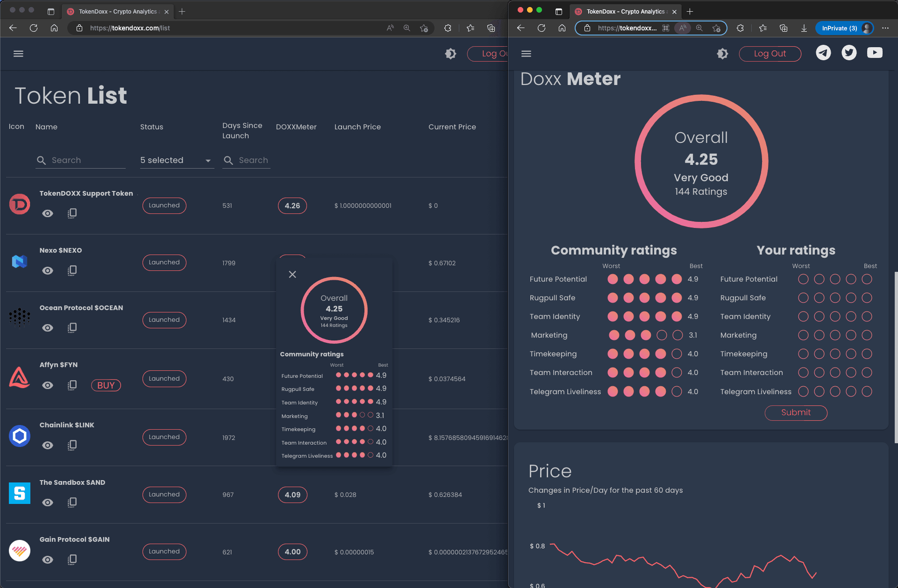898x588 pixels.
Task: Open Telegram link icon in header
Action: (x=823, y=53)
